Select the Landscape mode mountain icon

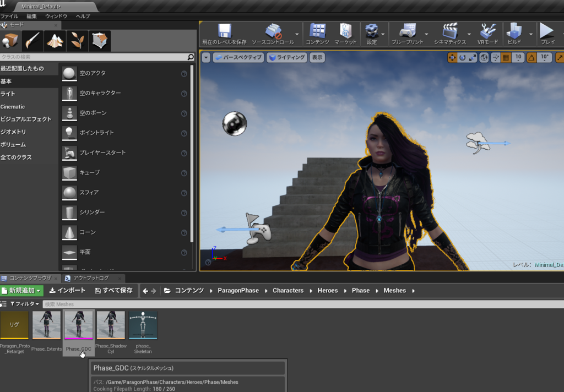point(55,41)
